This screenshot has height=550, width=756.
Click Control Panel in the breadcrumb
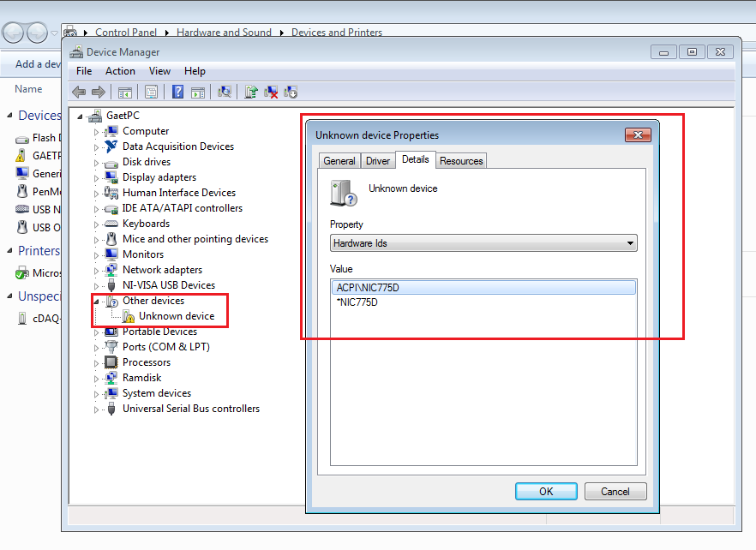(126, 33)
